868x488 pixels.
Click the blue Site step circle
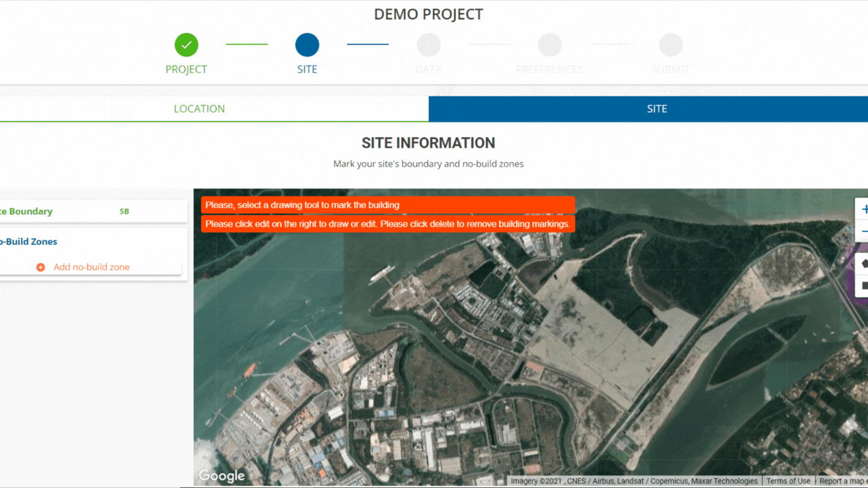[307, 45]
